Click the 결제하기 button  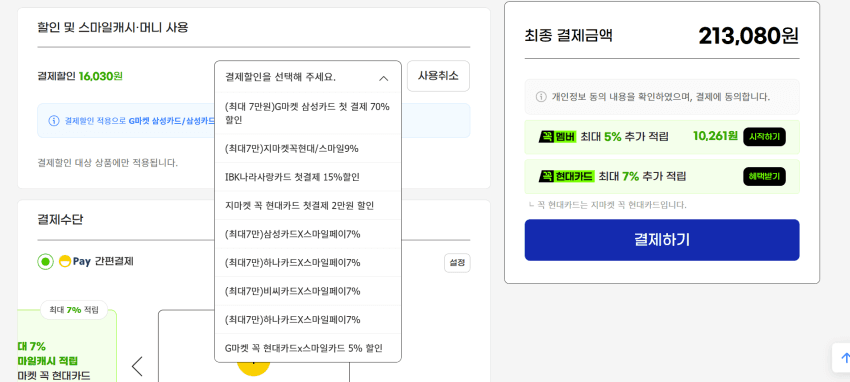[x=662, y=240]
